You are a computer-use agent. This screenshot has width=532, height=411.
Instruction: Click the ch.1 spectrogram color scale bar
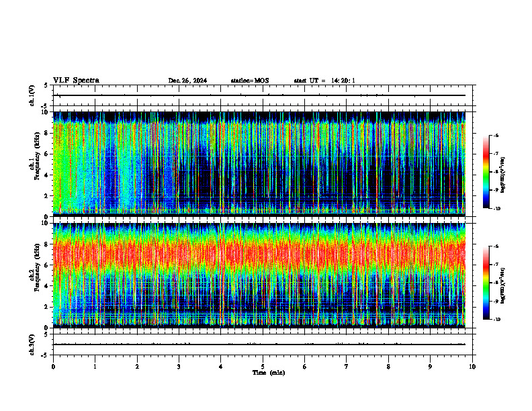point(486,172)
